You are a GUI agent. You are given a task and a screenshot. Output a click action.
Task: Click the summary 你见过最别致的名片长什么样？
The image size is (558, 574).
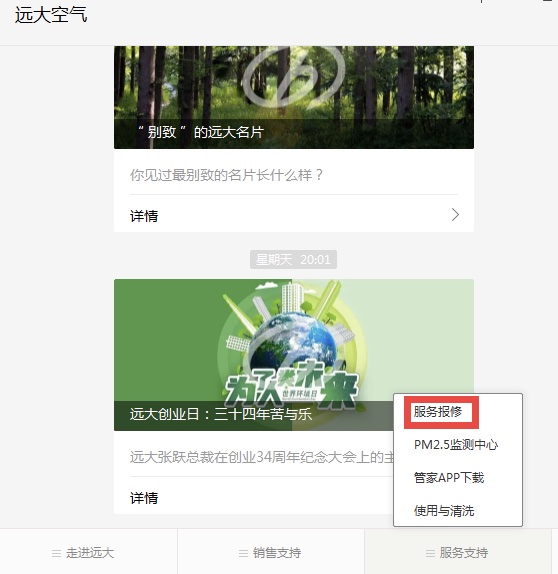pyautogui.click(x=226, y=175)
